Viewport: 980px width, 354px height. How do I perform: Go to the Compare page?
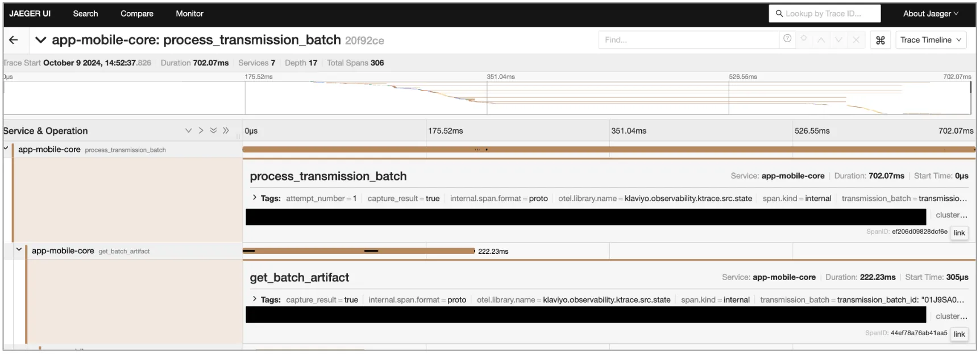(x=136, y=14)
